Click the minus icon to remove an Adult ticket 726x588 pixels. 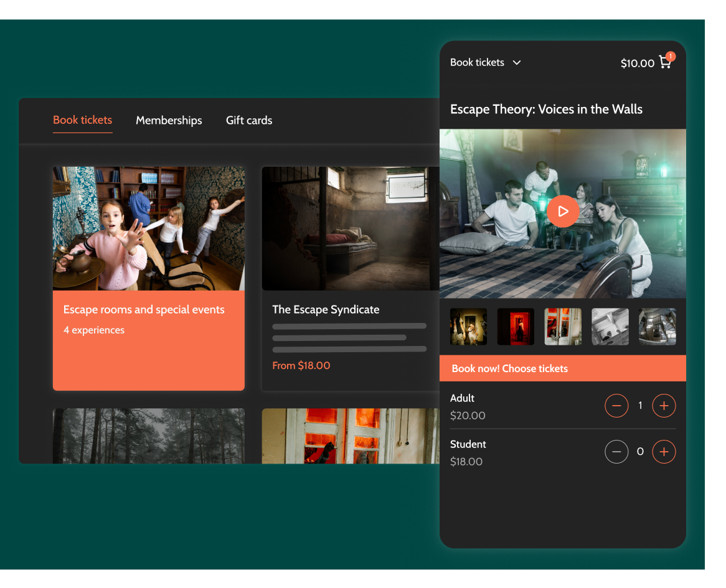[x=616, y=405]
